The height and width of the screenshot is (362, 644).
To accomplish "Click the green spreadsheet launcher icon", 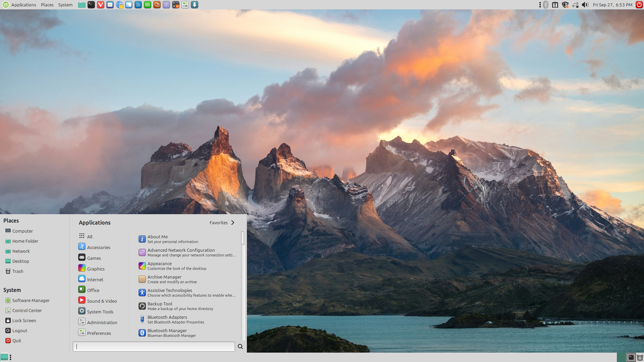I will point(147,5).
